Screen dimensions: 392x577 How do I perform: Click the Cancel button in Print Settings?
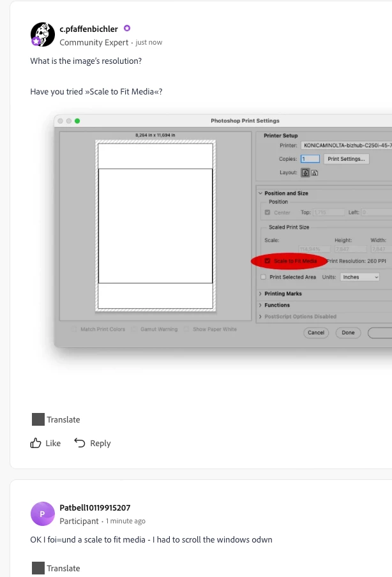(x=316, y=333)
